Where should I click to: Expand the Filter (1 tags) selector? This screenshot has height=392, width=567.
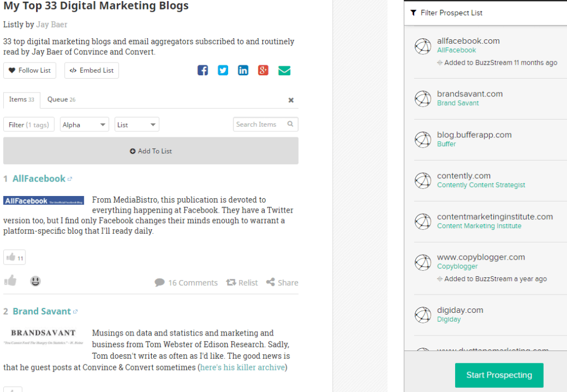coord(29,124)
